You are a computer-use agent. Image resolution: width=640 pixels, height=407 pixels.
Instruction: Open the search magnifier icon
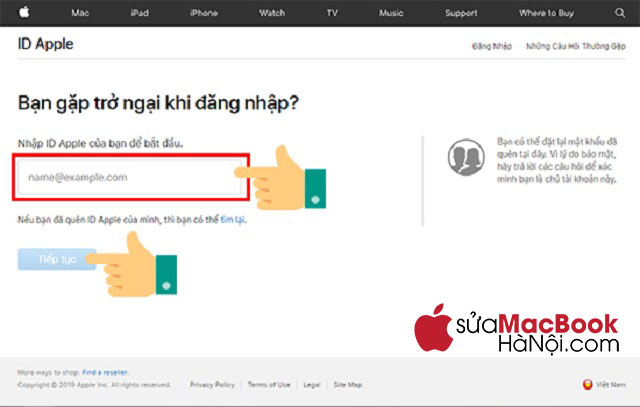pyautogui.click(x=620, y=13)
